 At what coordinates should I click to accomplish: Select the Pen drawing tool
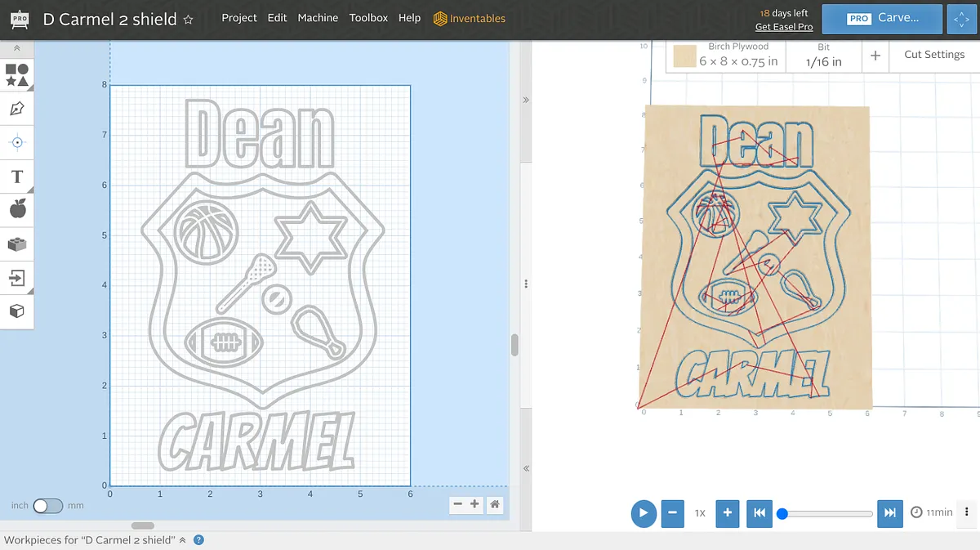click(17, 109)
